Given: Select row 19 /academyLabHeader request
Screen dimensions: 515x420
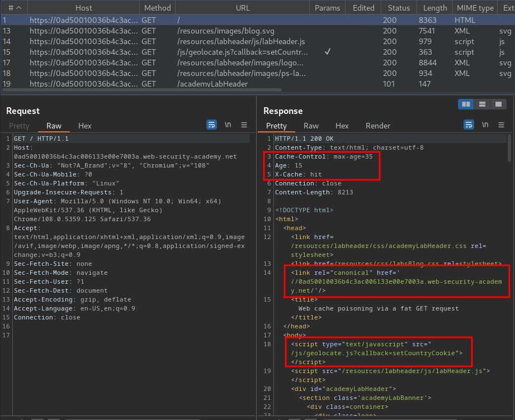Looking at the screenshot, I should pos(257,84).
